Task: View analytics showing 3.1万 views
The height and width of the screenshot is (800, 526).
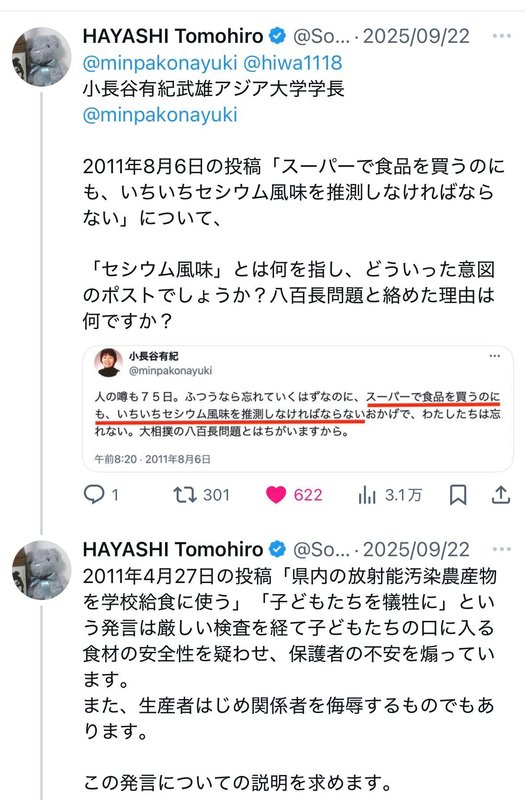Action: 367,494
